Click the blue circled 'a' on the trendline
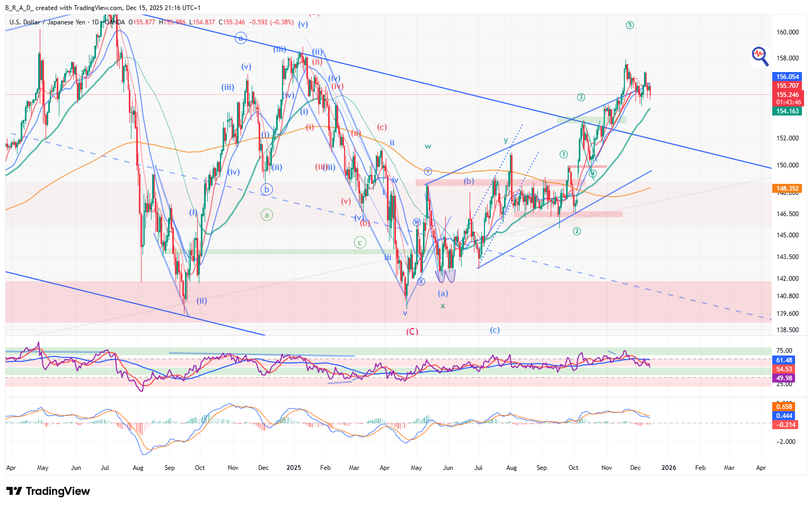The image size is (812, 507). (x=241, y=38)
